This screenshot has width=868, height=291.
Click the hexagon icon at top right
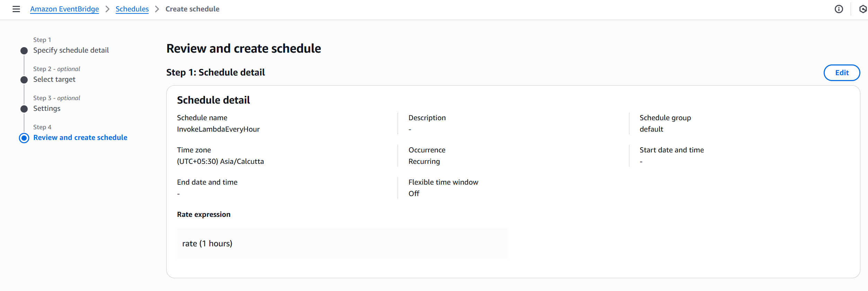(x=863, y=9)
